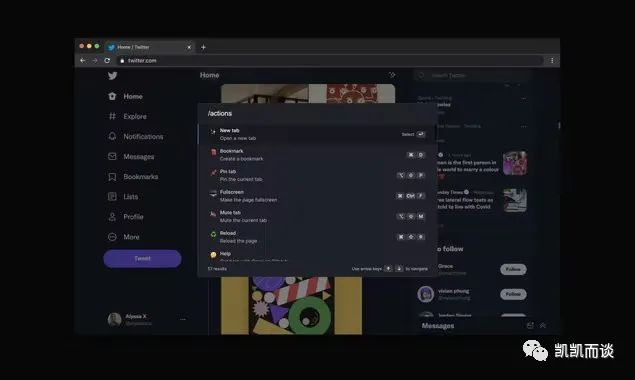
Task: Select the New tab action
Action: click(x=317, y=134)
